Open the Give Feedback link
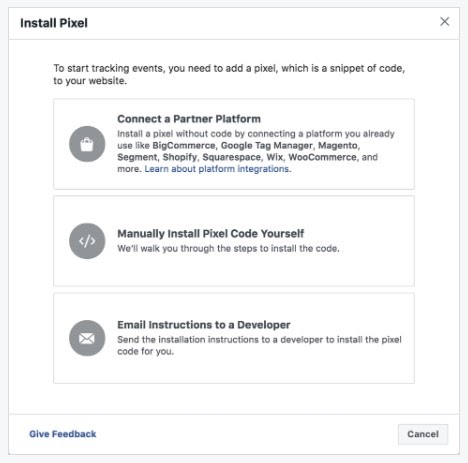 pyautogui.click(x=63, y=434)
